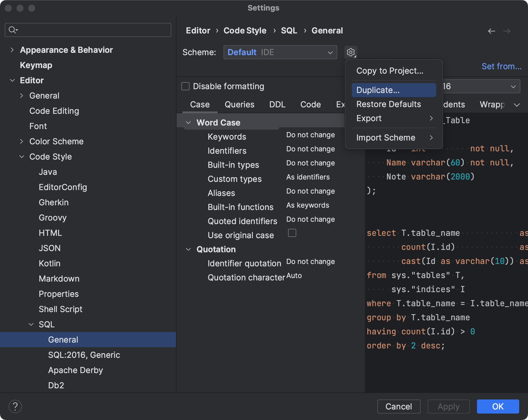Open the Keywords case dropdown
The width and height of the screenshot is (528, 420).
tap(311, 135)
